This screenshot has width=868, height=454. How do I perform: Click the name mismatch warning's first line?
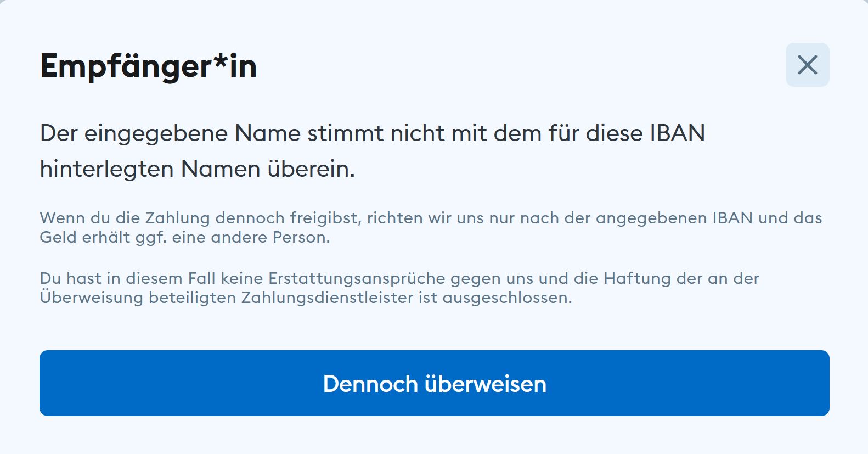click(x=372, y=133)
